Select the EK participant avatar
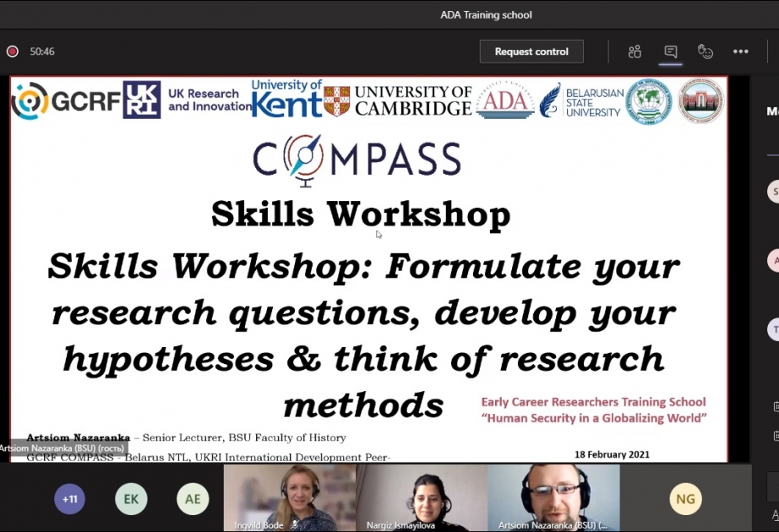The height and width of the screenshot is (532, 779). click(131, 499)
